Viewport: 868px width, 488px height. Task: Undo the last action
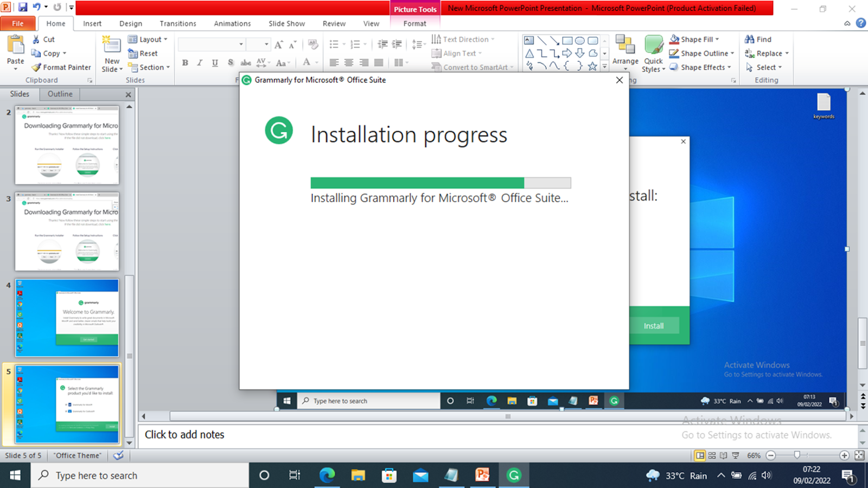point(37,8)
